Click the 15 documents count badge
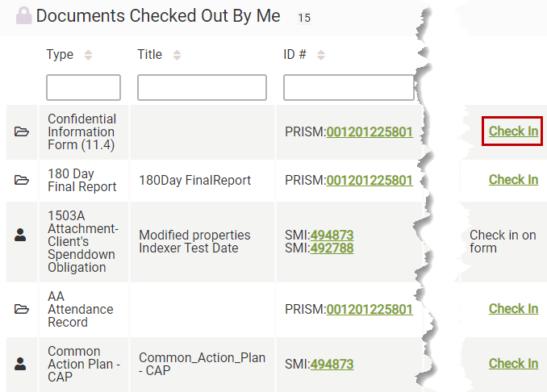547x392 pixels. pyautogui.click(x=303, y=17)
